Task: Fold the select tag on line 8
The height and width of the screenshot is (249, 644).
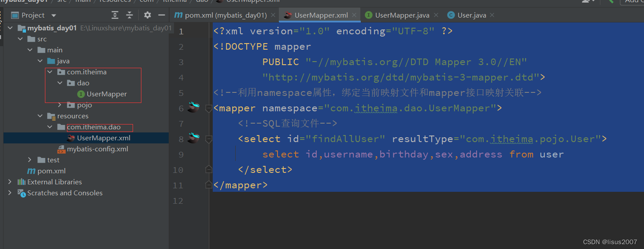Action: click(x=209, y=139)
